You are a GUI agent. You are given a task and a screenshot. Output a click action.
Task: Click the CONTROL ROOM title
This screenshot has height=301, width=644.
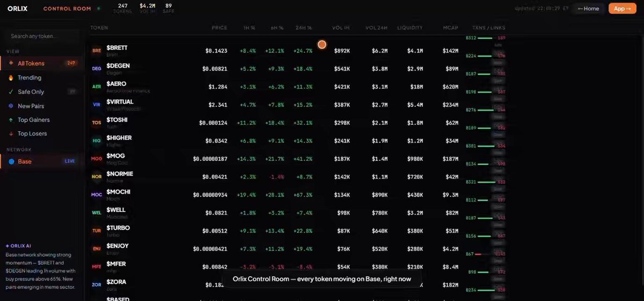coord(67,9)
